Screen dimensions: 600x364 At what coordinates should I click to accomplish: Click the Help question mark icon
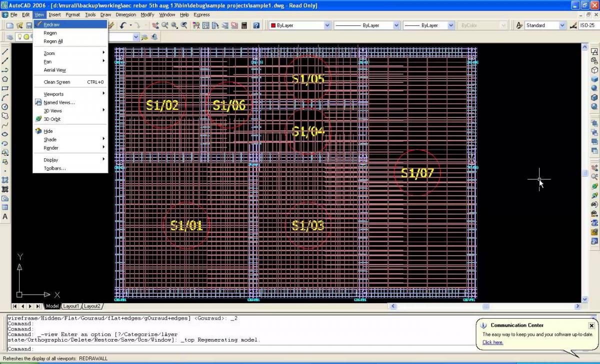pyautogui.click(x=256, y=25)
